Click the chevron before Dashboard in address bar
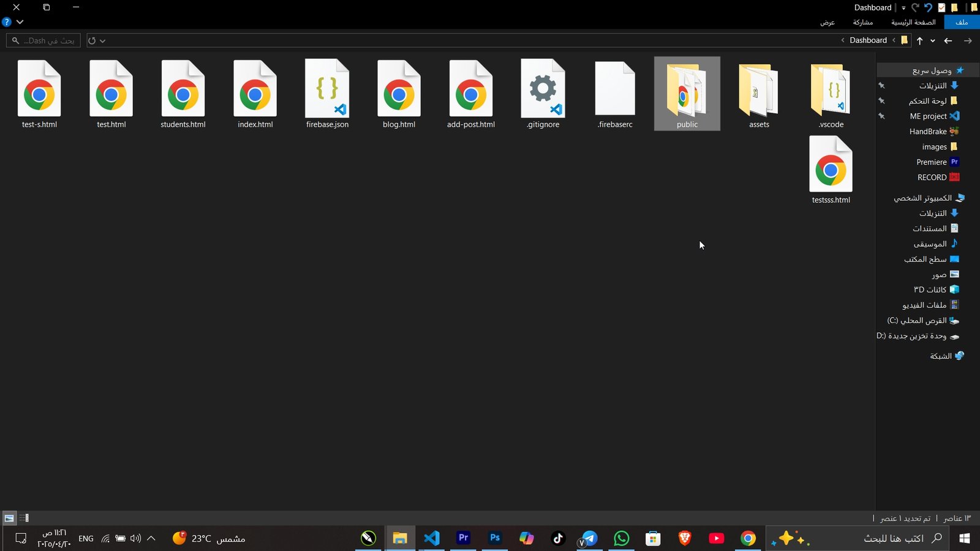Image resolution: width=980 pixels, height=551 pixels. 894,40
